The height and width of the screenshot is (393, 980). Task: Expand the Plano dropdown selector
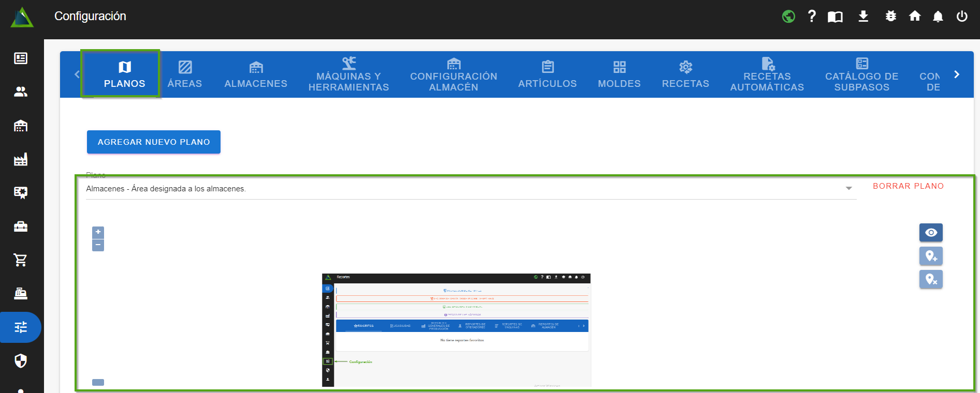pos(849,189)
